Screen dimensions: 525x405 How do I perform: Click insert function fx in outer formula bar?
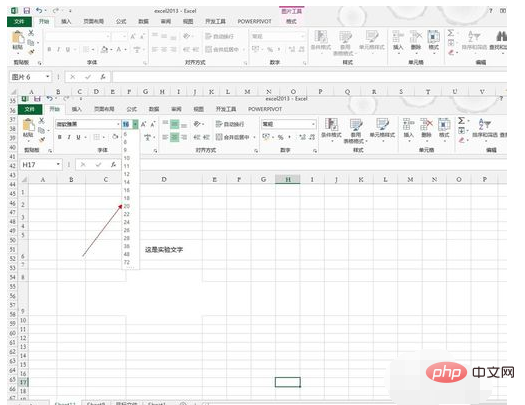tap(103, 77)
